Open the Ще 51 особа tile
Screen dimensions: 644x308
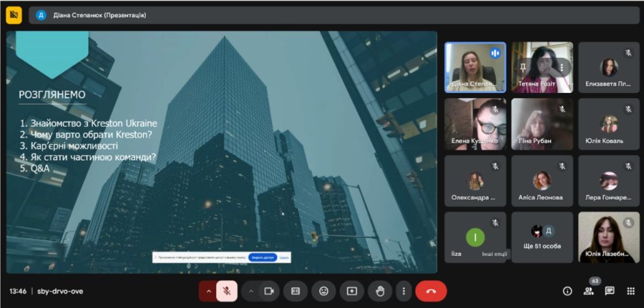pos(542,238)
